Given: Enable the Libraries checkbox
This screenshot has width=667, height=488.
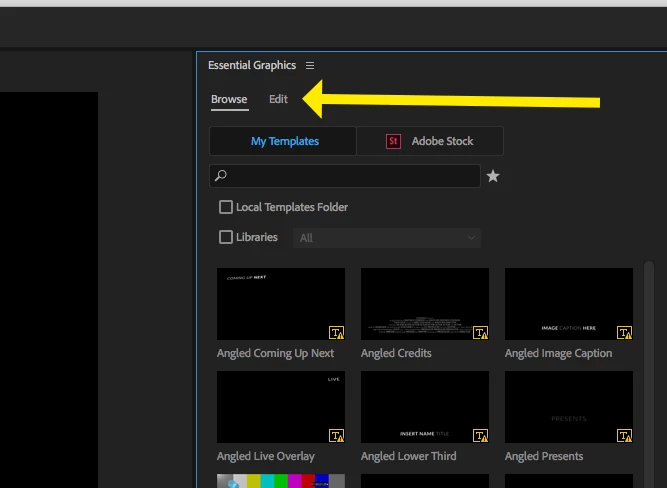Looking at the screenshot, I should tap(225, 237).
